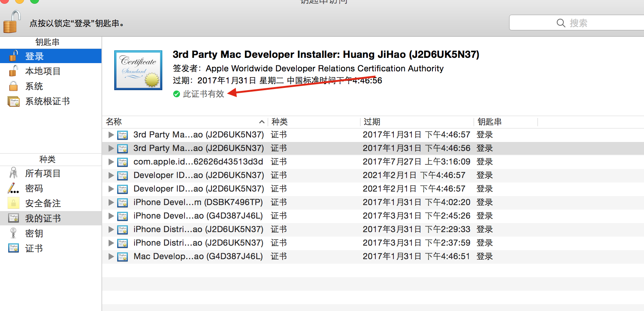This screenshot has height=311, width=644.
Task: Click the sort arrow in 名称 header
Action: (262, 122)
